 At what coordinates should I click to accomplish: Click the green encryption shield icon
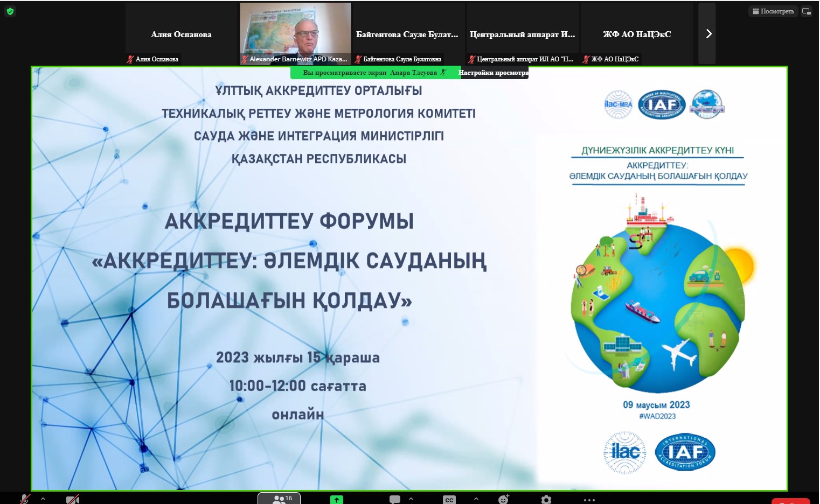[x=10, y=11]
